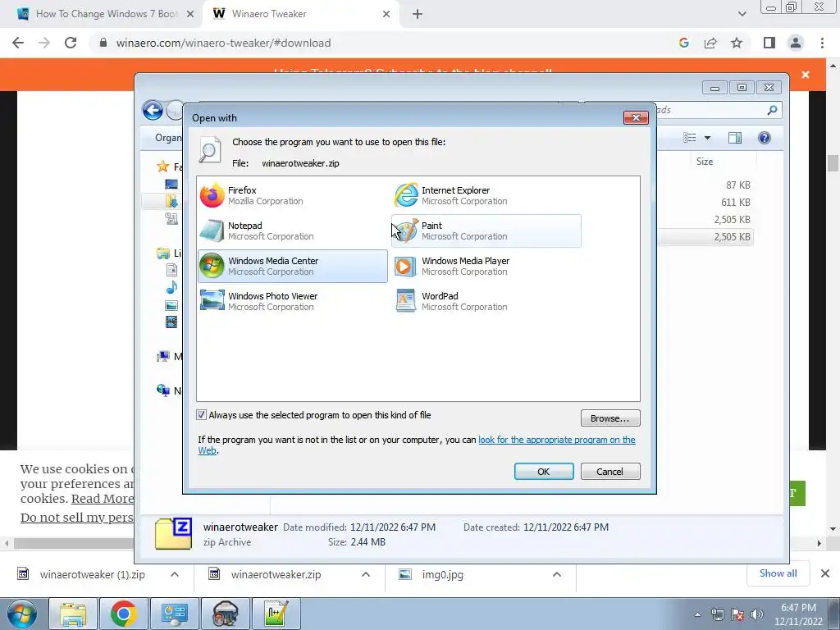Open Windows Explorer from taskbar

point(73,614)
